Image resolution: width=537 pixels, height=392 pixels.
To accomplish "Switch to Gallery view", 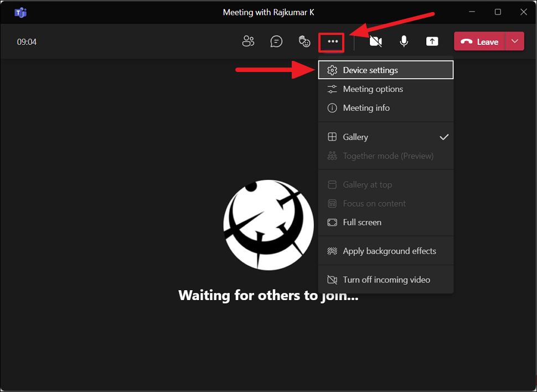I will coord(386,137).
